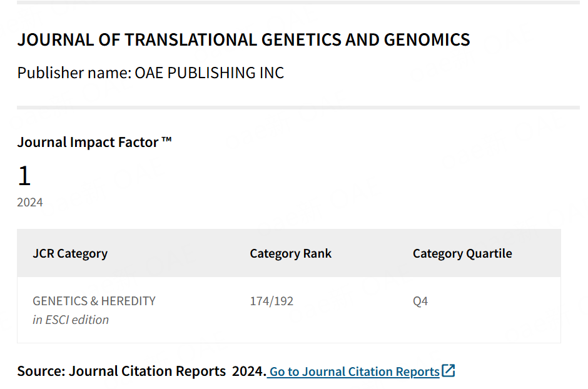Click the OAE PUBLISHING INC publisher name
588x389 pixels.
(x=210, y=73)
